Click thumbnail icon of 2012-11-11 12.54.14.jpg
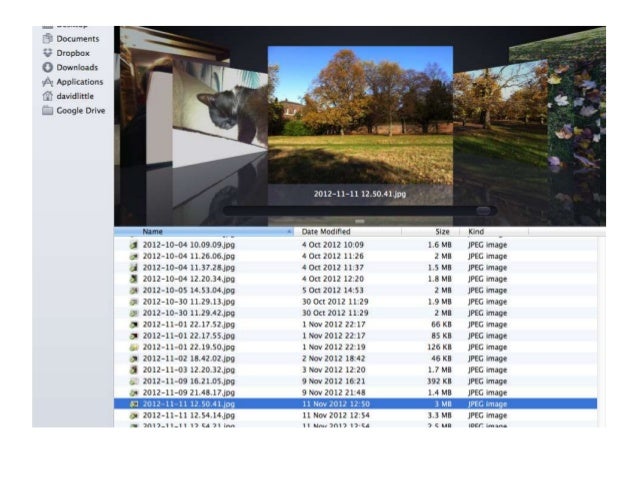The height and width of the screenshot is (479, 638). coord(134,416)
